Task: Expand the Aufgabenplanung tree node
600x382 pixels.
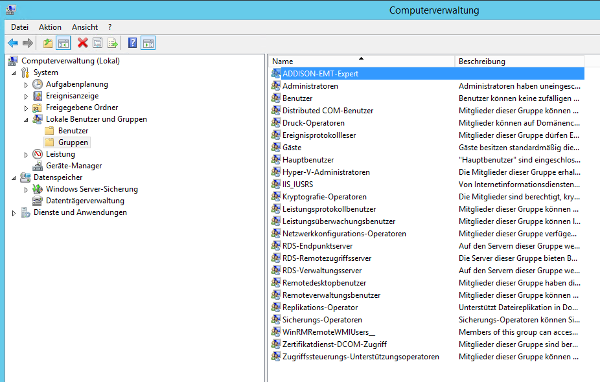Action: point(26,85)
